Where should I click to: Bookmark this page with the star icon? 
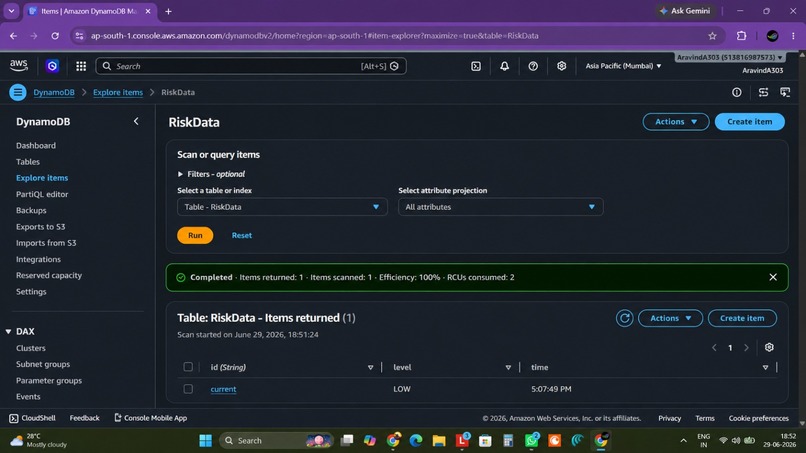[x=712, y=35]
